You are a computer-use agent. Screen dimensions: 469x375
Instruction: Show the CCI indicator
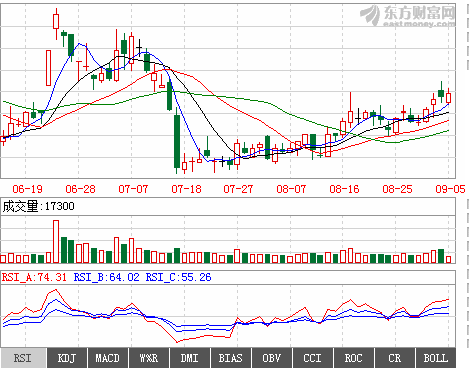pos(313,358)
